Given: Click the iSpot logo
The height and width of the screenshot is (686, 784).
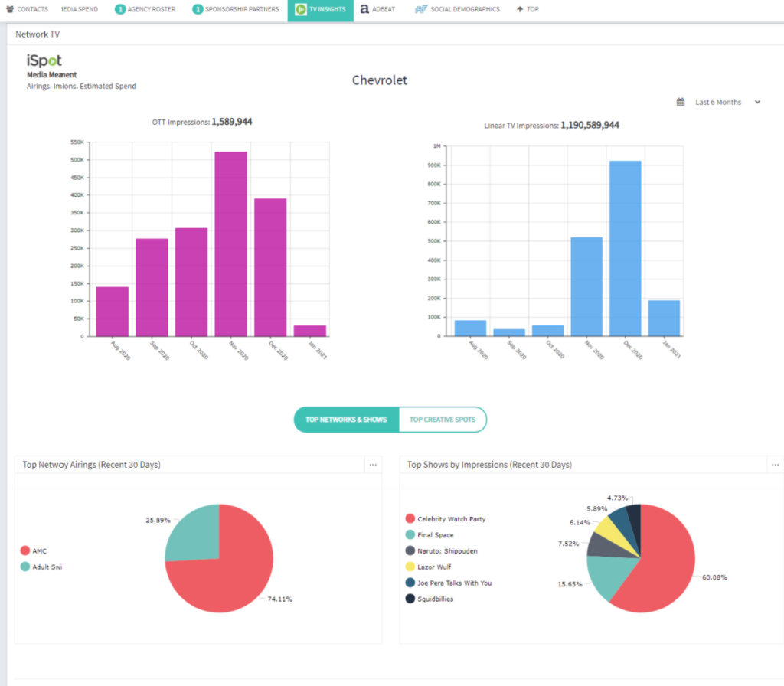Looking at the screenshot, I should point(44,60).
